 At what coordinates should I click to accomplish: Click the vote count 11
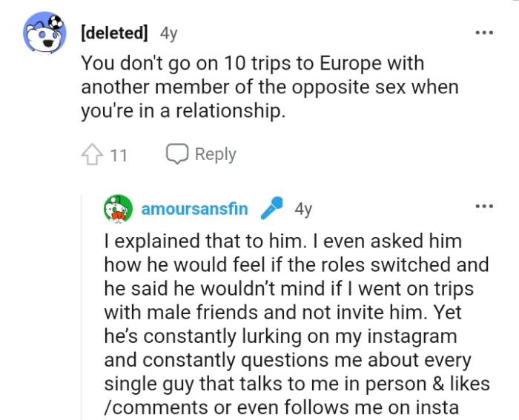coord(119,155)
